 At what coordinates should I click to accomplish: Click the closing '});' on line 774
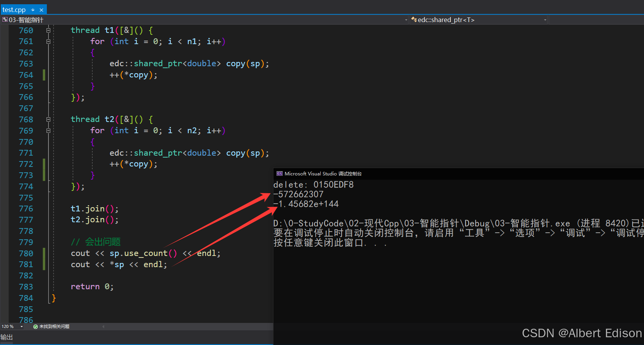pyautogui.click(x=77, y=187)
